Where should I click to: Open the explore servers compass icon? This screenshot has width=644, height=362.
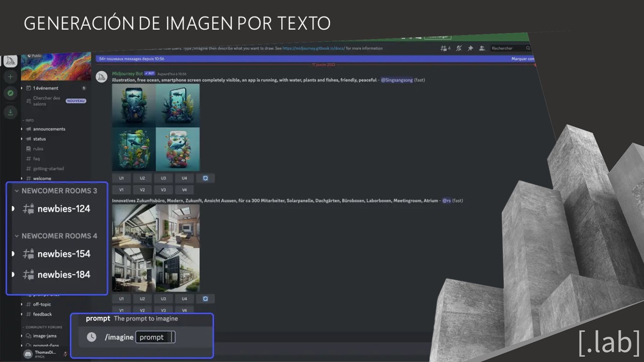coord(11,94)
